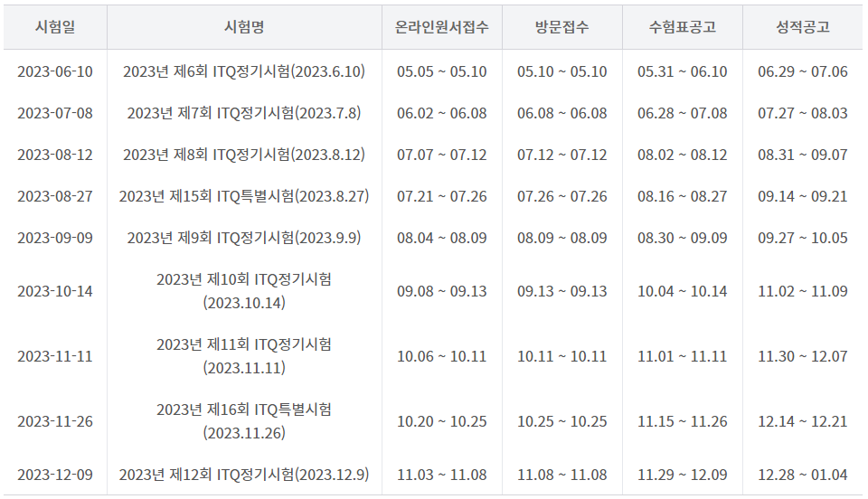Image resolution: width=868 pixels, height=499 pixels.
Task: Click admission ticket notice 08.30 ~ 09.09
Action: coord(683,238)
